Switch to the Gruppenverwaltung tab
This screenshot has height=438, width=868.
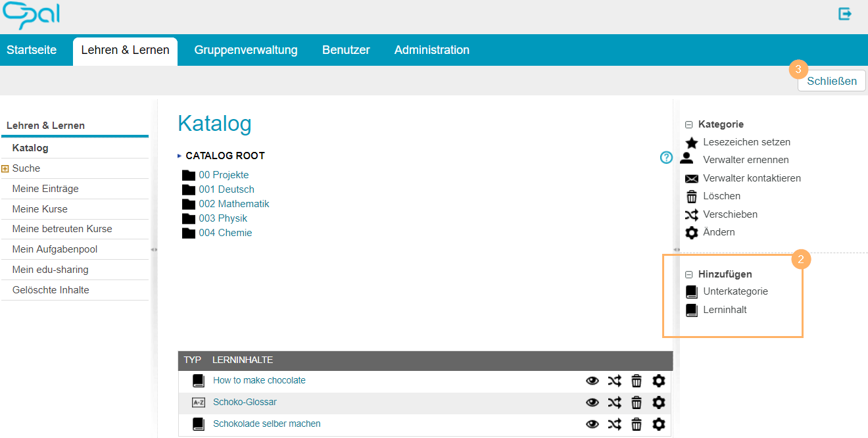(x=245, y=50)
